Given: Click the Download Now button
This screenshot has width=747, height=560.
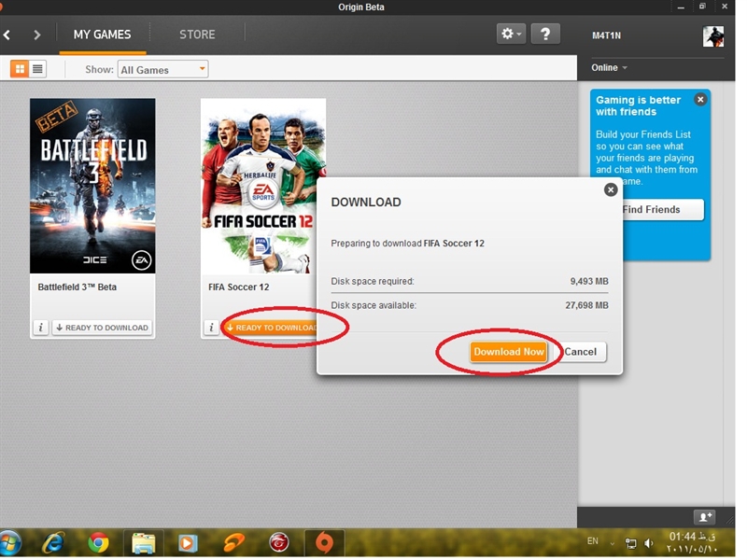Looking at the screenshot, I should pos(508,352).
